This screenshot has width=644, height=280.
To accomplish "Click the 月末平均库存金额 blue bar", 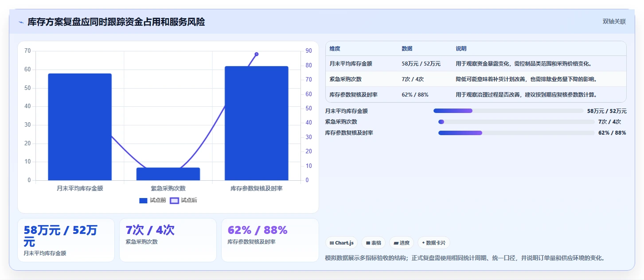I will (x=80, y=127).
